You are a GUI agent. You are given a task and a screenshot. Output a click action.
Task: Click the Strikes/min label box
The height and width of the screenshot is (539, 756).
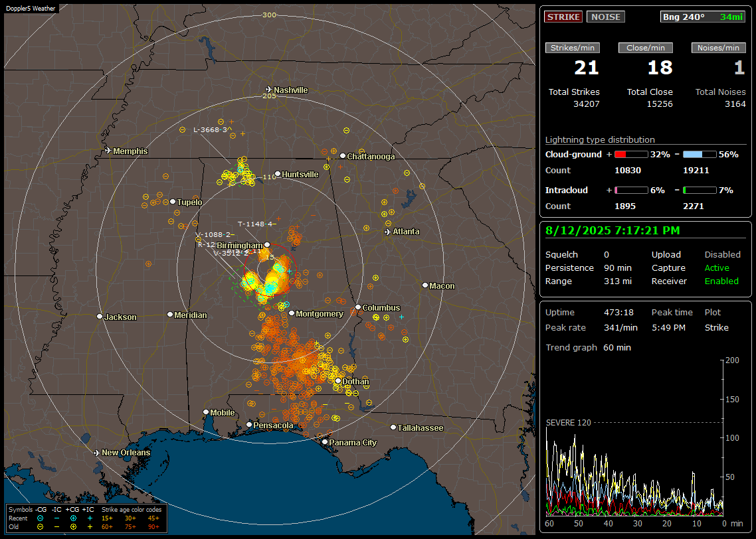click(x=572, y=48)
